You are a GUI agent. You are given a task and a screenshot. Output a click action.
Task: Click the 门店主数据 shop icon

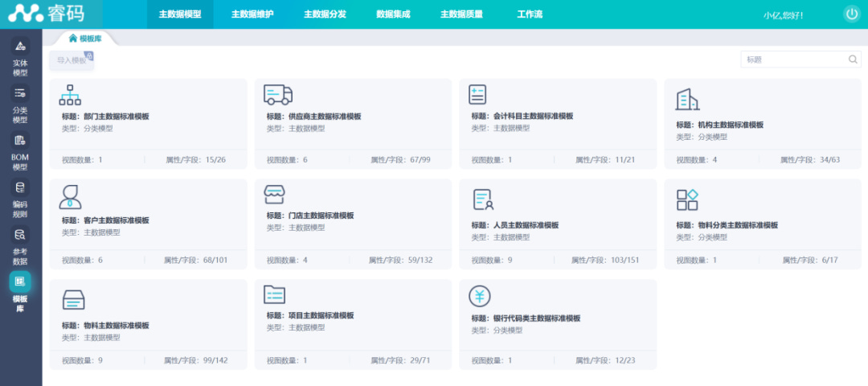275,195
